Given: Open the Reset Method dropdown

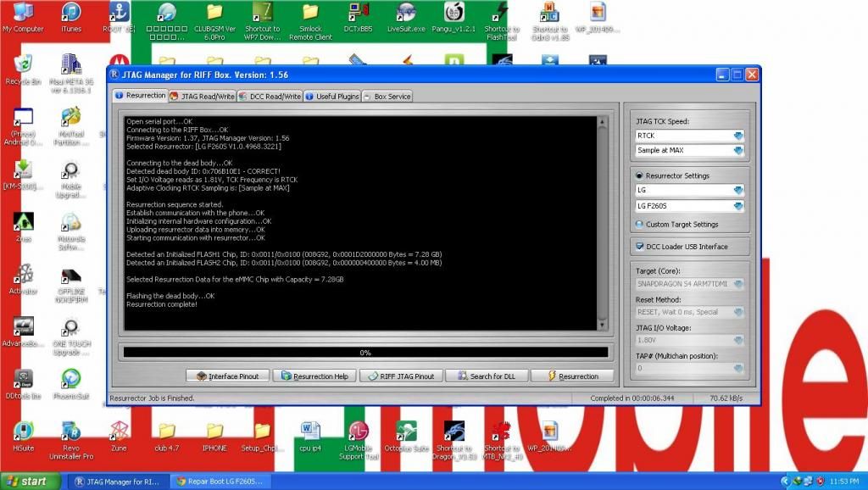Looking at the screenshot, I should coord(738,312).
